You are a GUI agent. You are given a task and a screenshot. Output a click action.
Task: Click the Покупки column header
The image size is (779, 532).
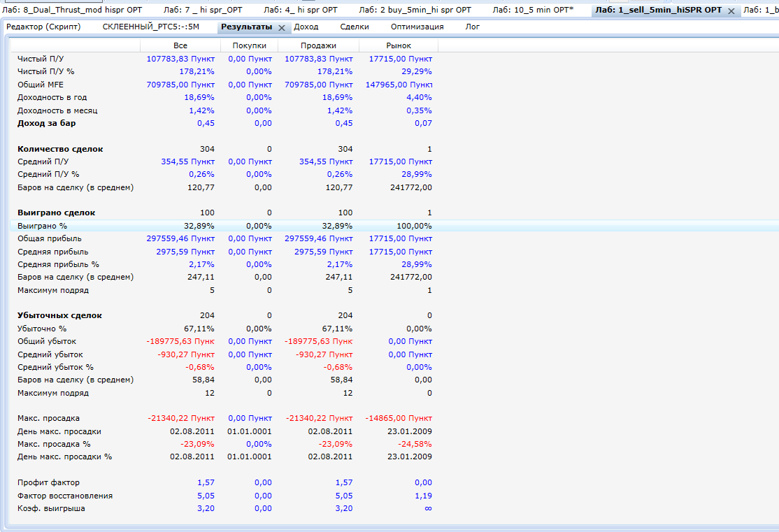[249, 45]
